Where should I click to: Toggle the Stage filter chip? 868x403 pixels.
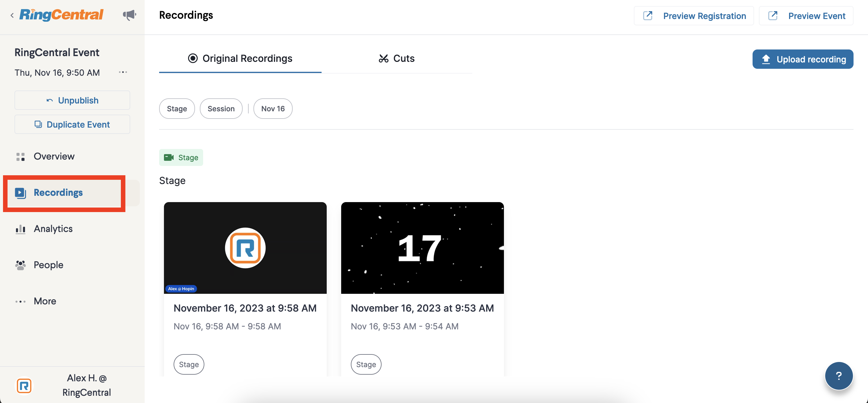(177, 109)
